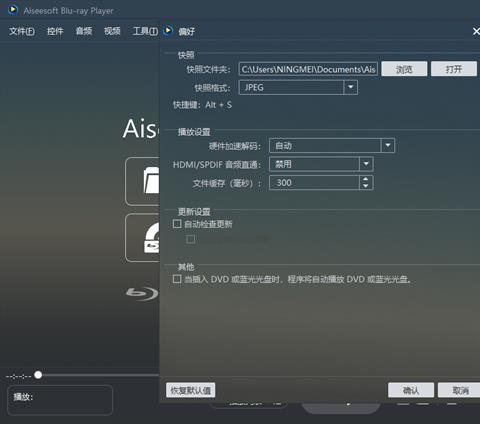Click the file cache 300 value field

[x=314, y=183]
